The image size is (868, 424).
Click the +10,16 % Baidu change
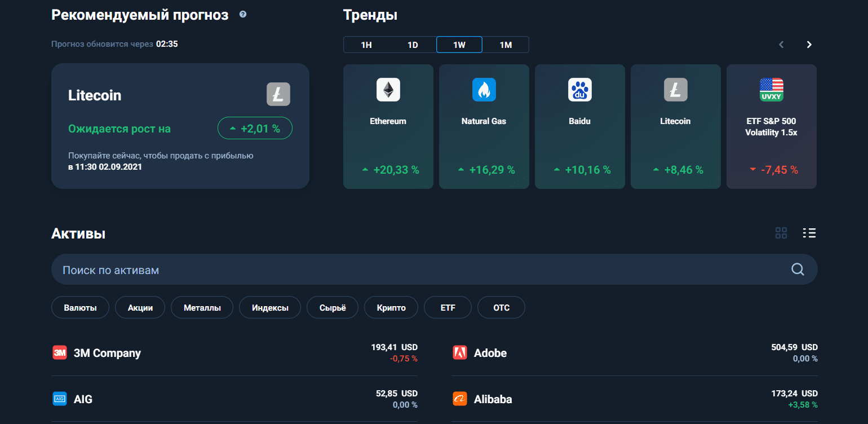(x=582, y=170)
